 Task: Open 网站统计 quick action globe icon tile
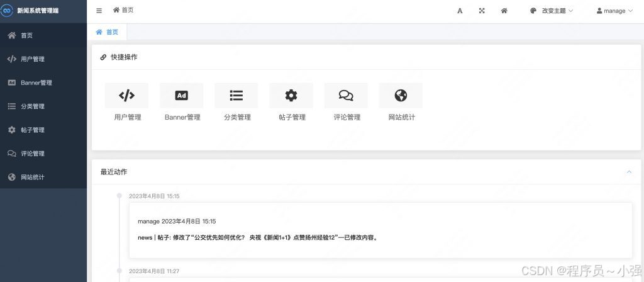click(x=401, y=96)
